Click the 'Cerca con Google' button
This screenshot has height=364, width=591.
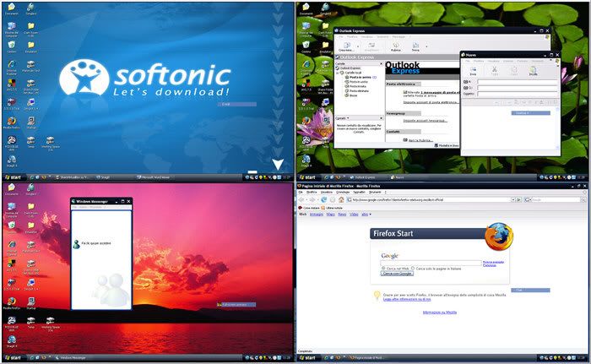(x=395, y=274)
